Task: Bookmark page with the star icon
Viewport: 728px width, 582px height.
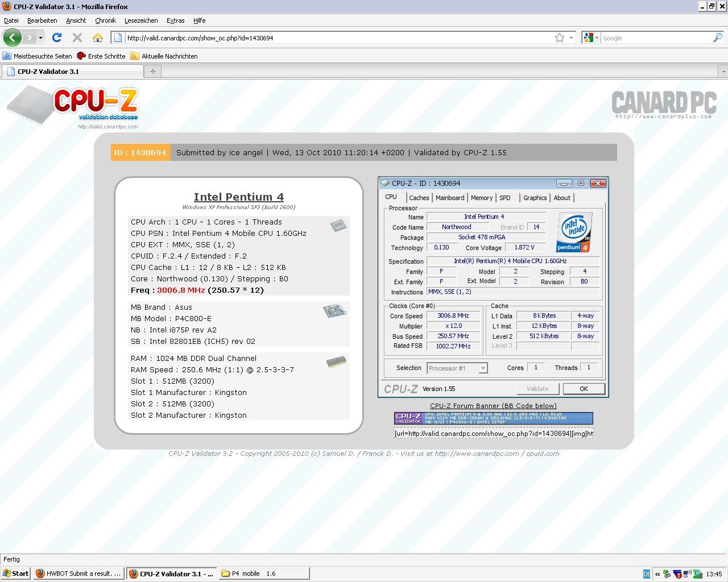Action: (x=560, y=38)
